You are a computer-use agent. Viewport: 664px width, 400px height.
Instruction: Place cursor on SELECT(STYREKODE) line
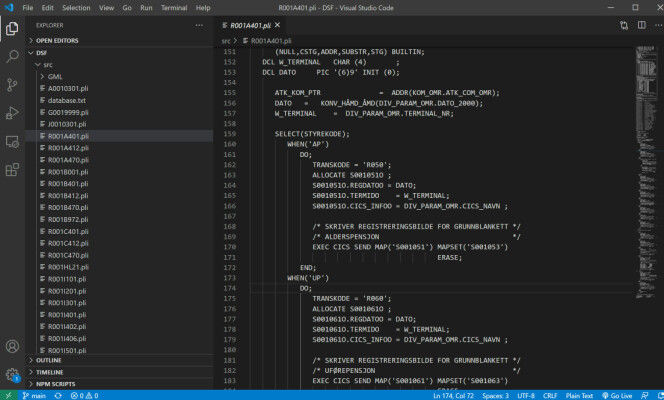312,134
